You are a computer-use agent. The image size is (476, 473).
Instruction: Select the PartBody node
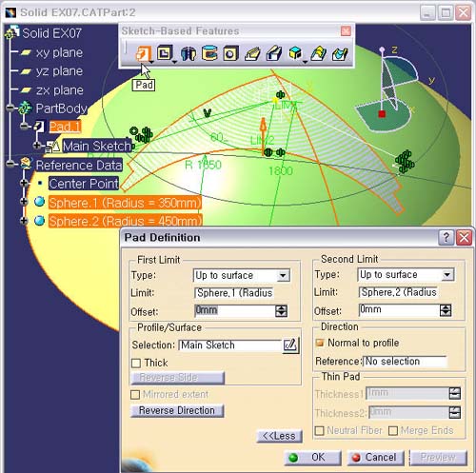[61, 108]
